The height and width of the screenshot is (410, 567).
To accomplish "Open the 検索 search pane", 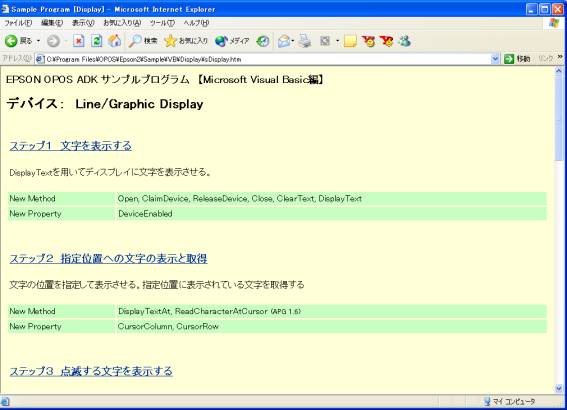I will tap(143, 41).
